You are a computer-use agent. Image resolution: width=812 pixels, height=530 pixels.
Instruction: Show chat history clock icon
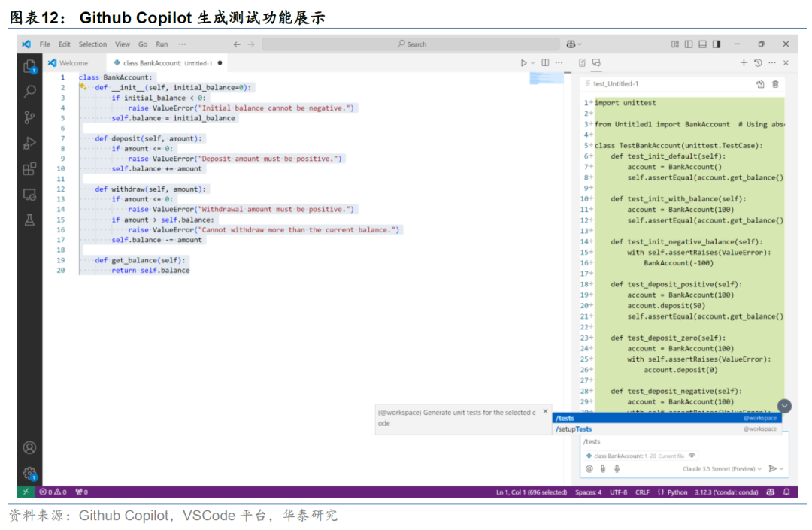tap(758, 63)
